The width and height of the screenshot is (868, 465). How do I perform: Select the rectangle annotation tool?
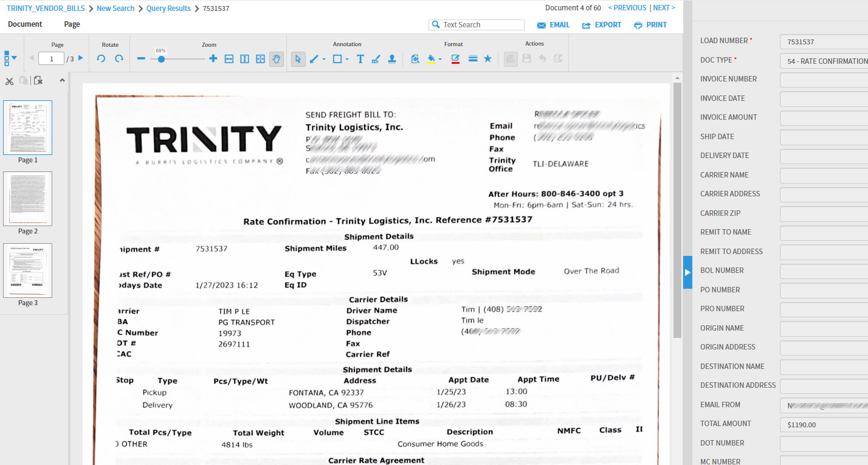pyautogui.click(x=337, y=58)
